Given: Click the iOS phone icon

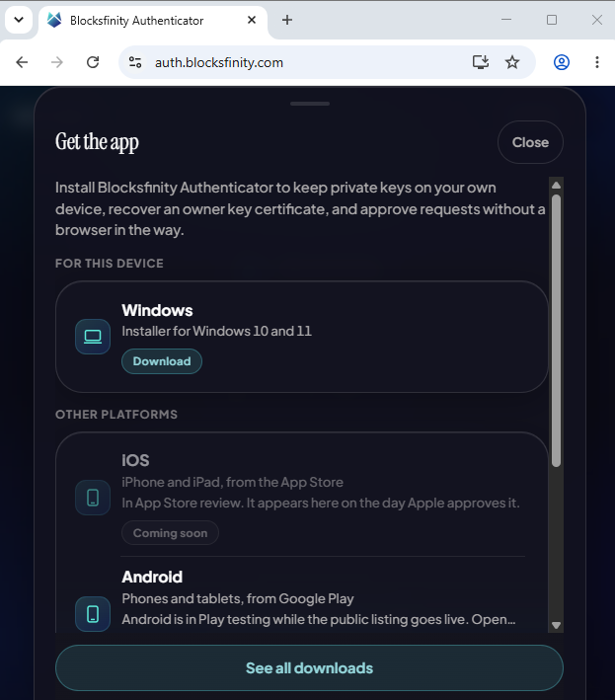Looking at the screenshot, I should pyautogui.click(x=93, y=498).
